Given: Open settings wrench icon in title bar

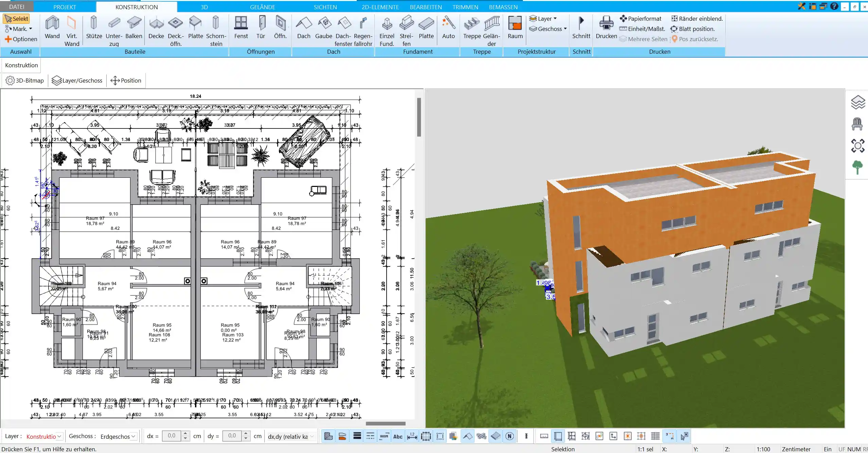Looking at the screenshot, I should pos(801,6).
